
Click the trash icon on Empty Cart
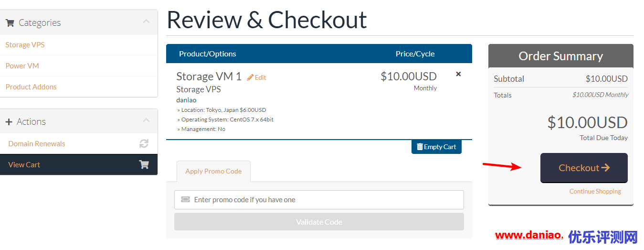tap(420, 147)
